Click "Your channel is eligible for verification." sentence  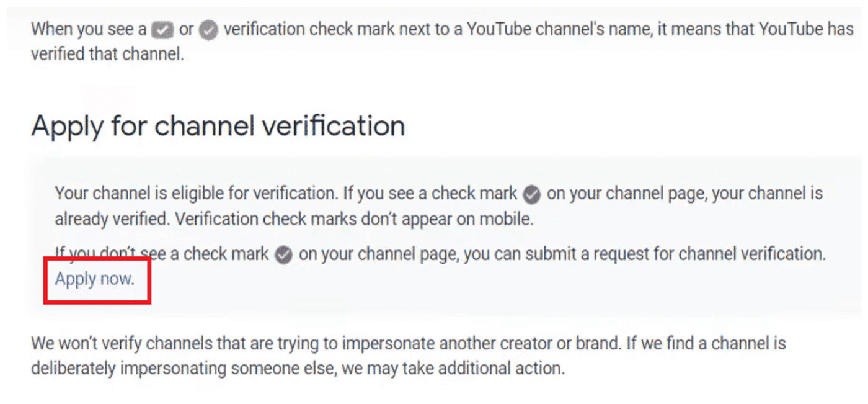point(195,194)
